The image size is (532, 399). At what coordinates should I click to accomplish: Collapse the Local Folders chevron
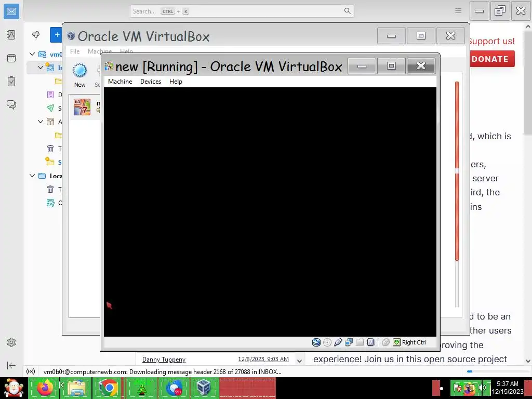pyautogui.click(x=32, y=176)
